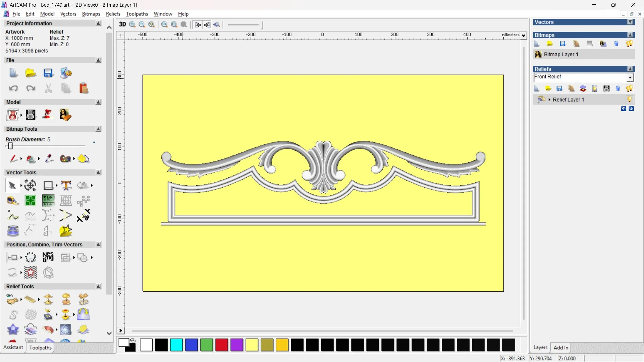Click the Save file icon
The height and width of the screenshot is (362, 644).
[x=48, y=73]
